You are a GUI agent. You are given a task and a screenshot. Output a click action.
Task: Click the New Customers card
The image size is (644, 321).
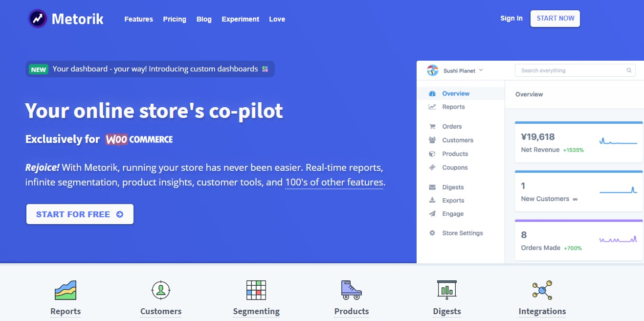point(578,191)
